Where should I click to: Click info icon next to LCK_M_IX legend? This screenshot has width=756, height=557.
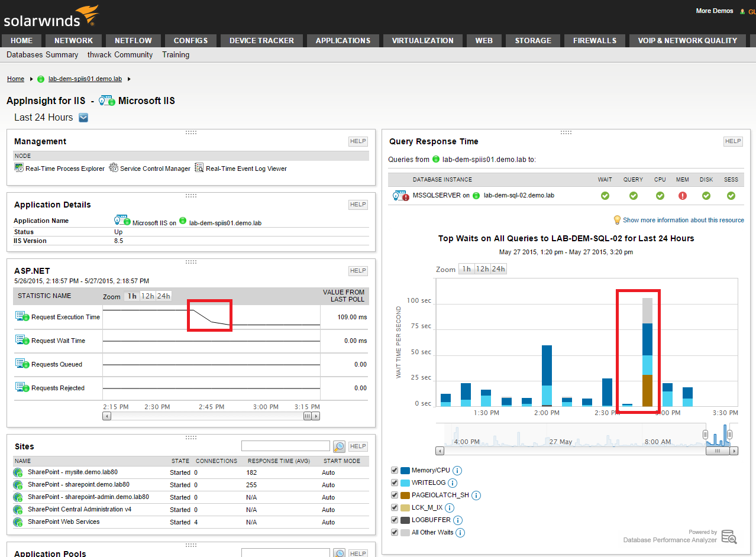click(x=449, y=508)
